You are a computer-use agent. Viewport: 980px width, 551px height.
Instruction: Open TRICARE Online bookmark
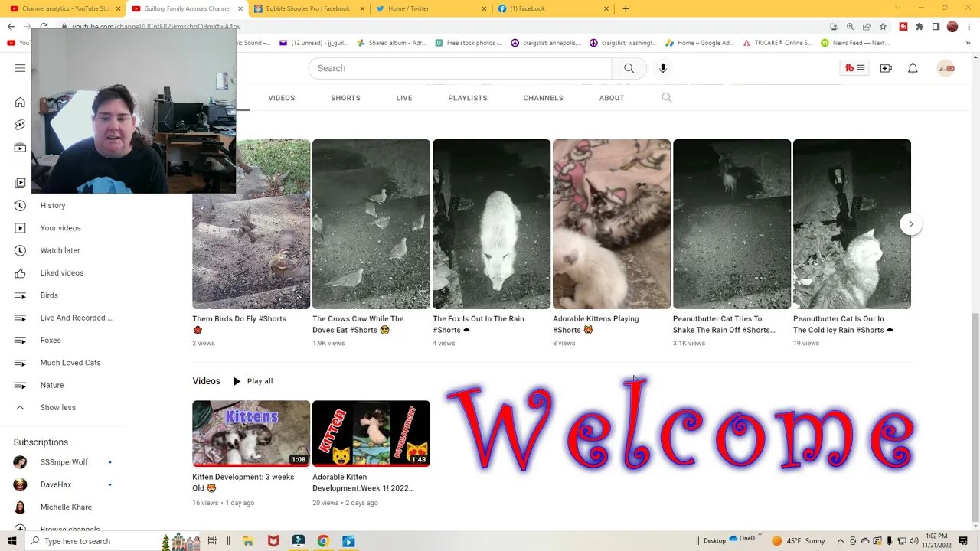[x=776, y=43]
